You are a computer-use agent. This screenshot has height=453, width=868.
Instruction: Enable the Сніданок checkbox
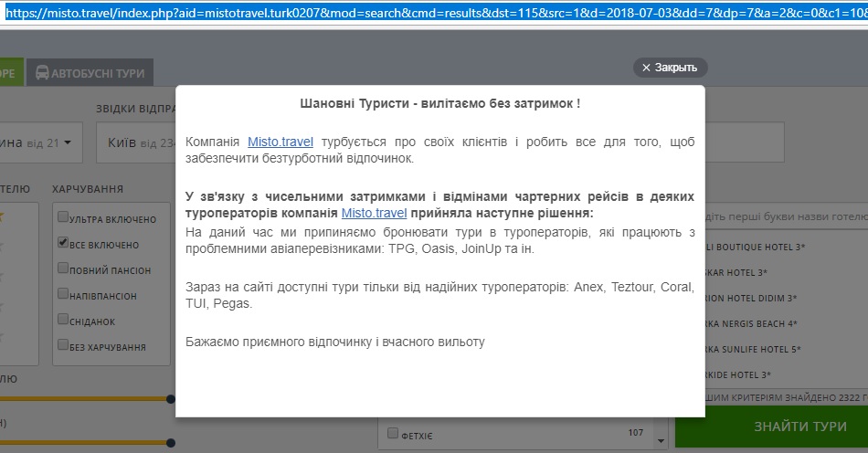[62, 321]
